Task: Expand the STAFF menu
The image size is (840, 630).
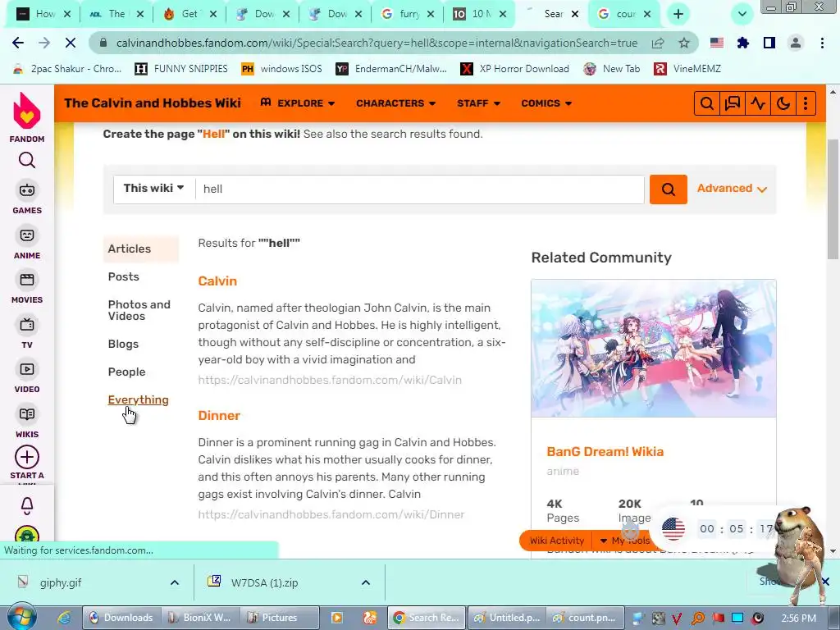Action: click(478, 103)
